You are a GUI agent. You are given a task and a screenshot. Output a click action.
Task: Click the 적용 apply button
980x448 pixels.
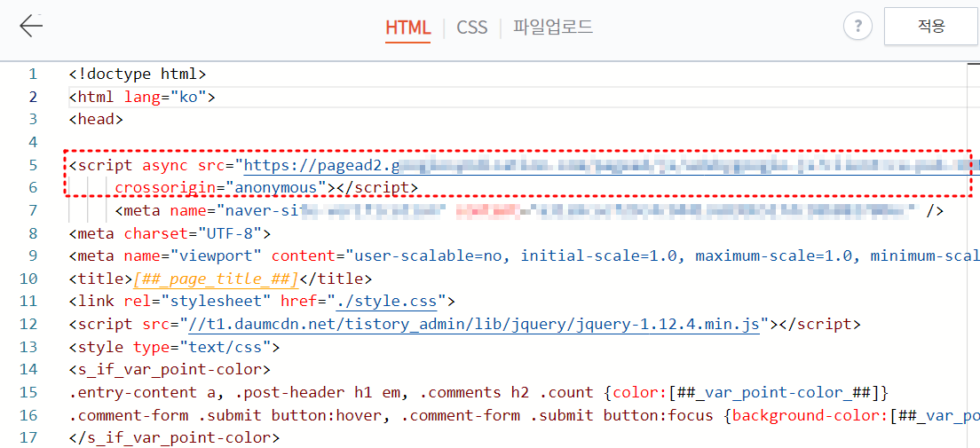[x=930, y=27]
